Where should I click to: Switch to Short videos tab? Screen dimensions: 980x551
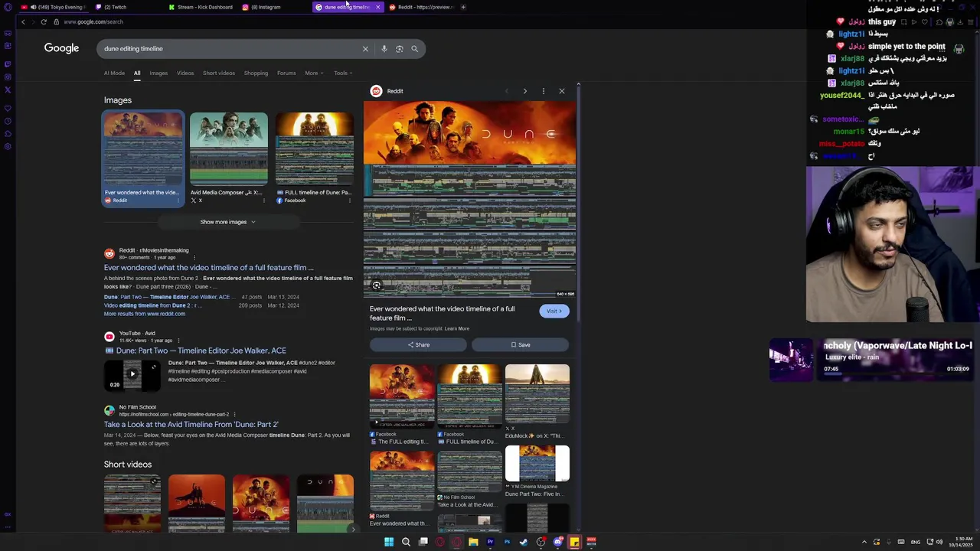pos(219,73)
